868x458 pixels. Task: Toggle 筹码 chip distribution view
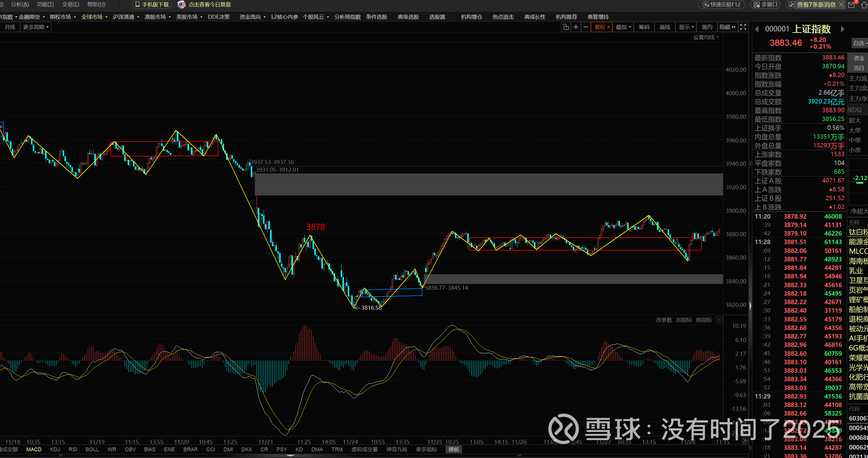click(x=644, y=27)
